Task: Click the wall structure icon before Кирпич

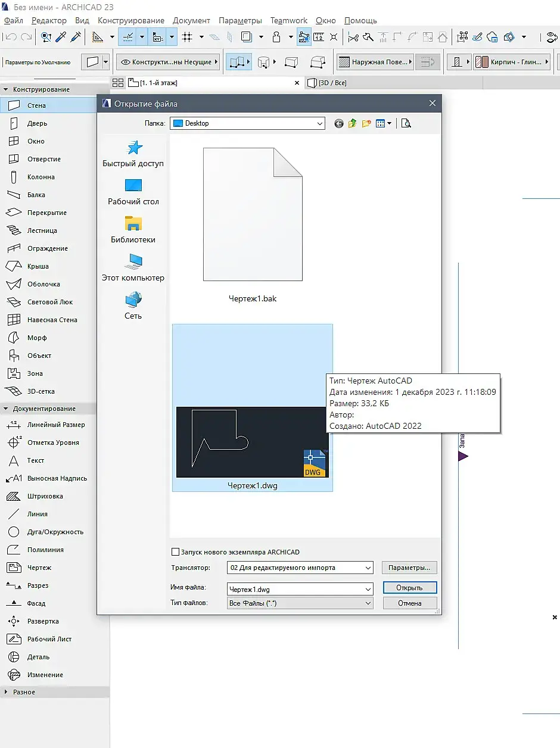Action: (458, 62)
